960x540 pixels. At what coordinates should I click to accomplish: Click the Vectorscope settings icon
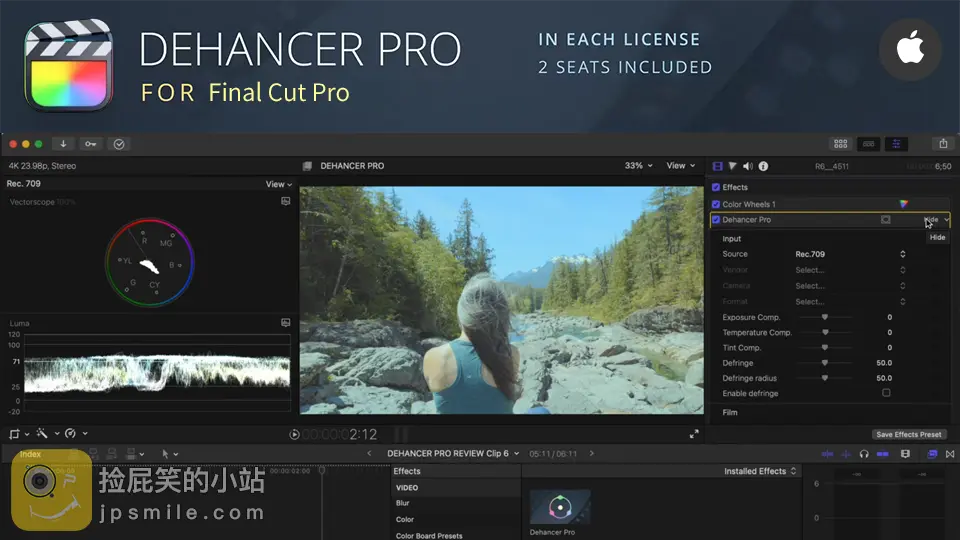[x=285, y=201]
